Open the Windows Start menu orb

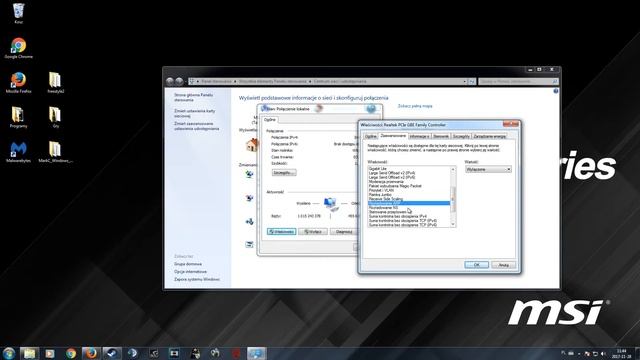9,353
